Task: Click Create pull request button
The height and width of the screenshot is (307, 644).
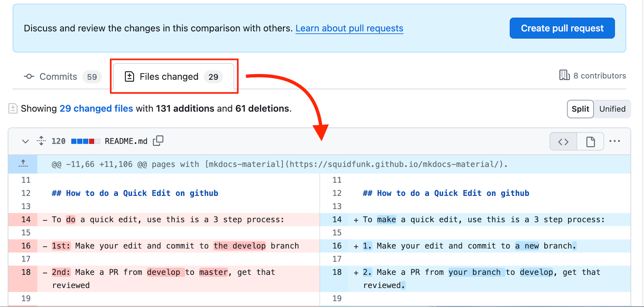Action: coord(562,28)
